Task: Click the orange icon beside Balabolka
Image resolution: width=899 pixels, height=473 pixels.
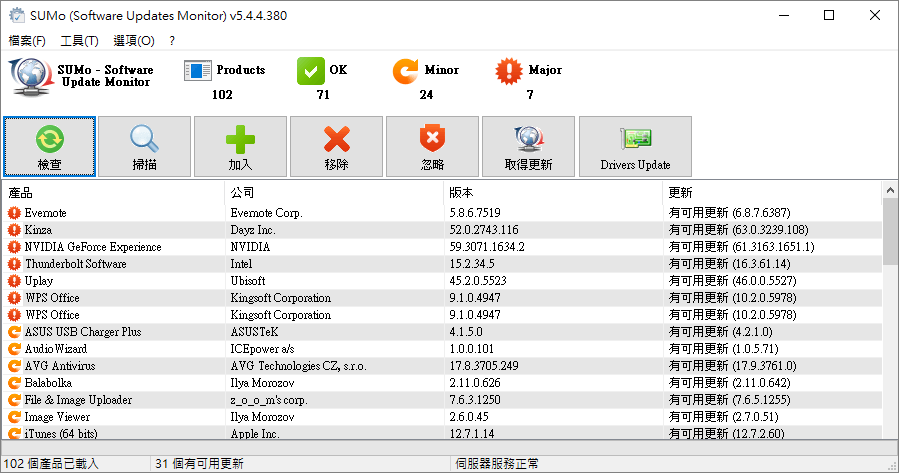Action: 14,383
